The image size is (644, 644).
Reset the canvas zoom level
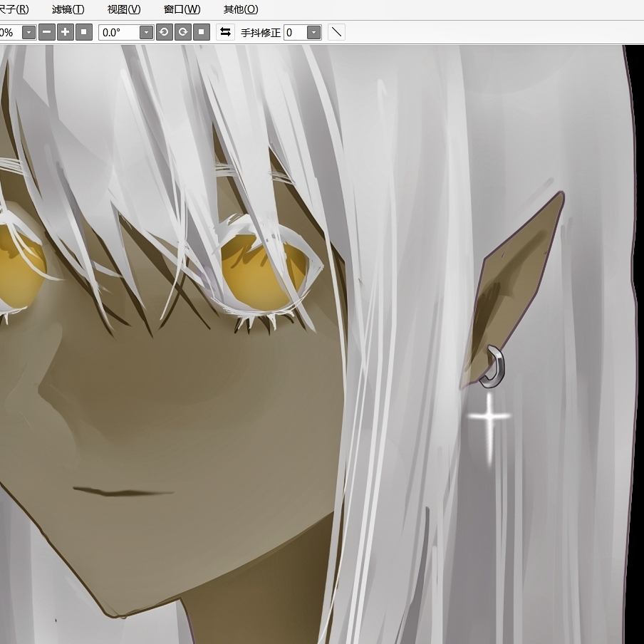(84, 32)
